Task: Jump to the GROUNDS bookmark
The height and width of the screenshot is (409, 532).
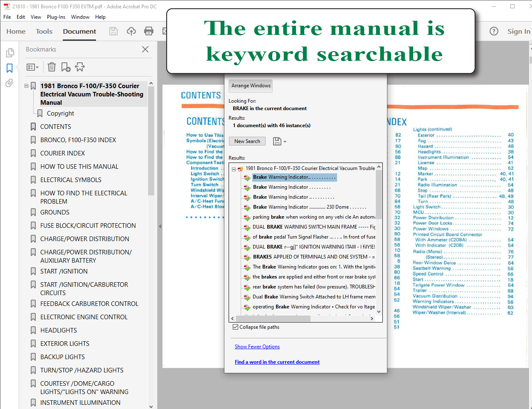Action: pos(55,212)
